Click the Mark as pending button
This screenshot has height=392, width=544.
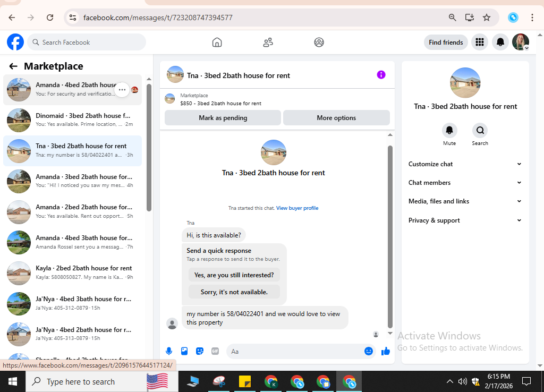point(223,117)
